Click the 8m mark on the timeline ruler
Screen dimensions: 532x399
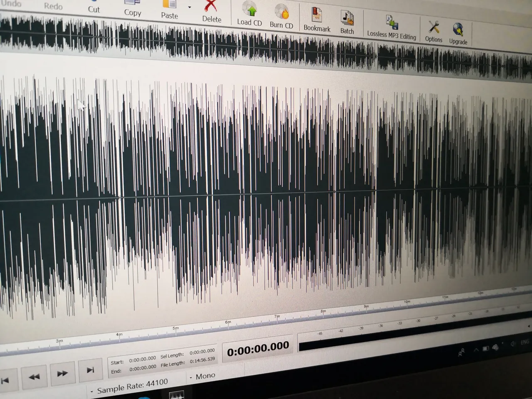click(323, 311)
